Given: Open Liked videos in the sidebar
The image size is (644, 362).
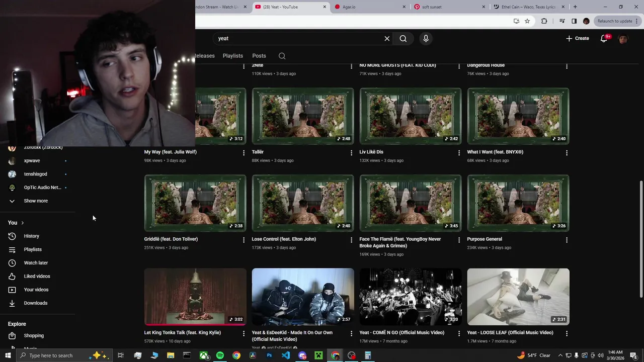Looking at the screenshot, I should click(38, 276).
